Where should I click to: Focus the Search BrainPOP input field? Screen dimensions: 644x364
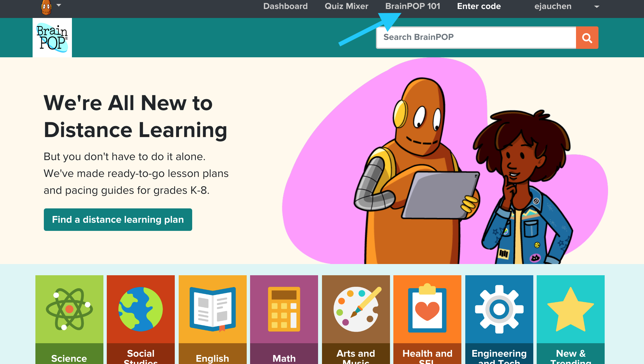pyautogui.click(x=476, y=38)
